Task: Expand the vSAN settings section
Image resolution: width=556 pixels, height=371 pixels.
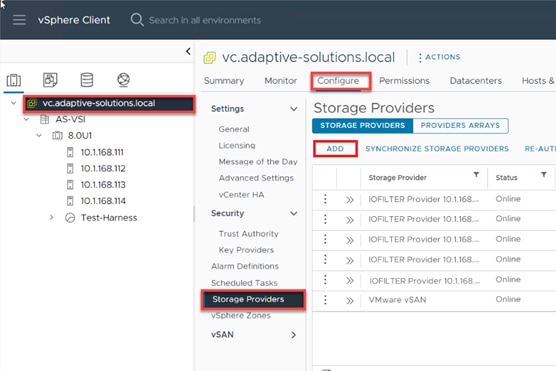Action: coord(294,335)
